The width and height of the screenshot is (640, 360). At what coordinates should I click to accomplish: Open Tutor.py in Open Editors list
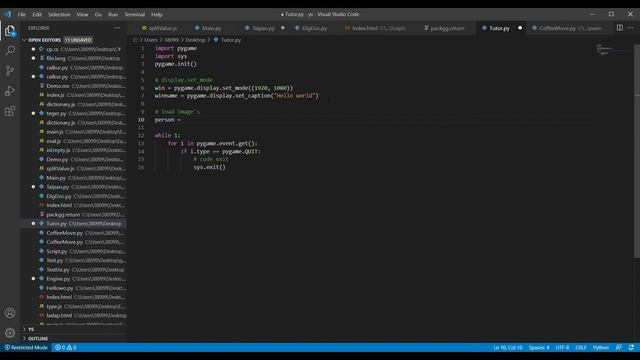point(73,224)
